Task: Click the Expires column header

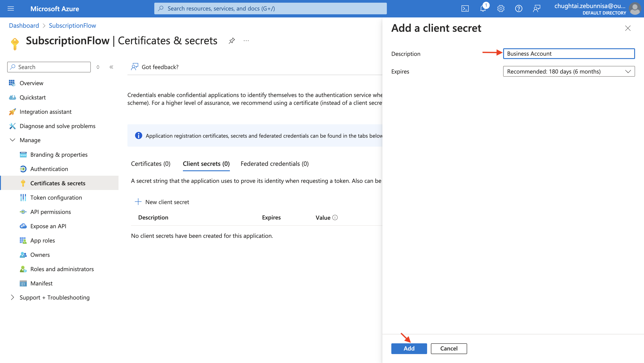Action: tap(271, 218)
